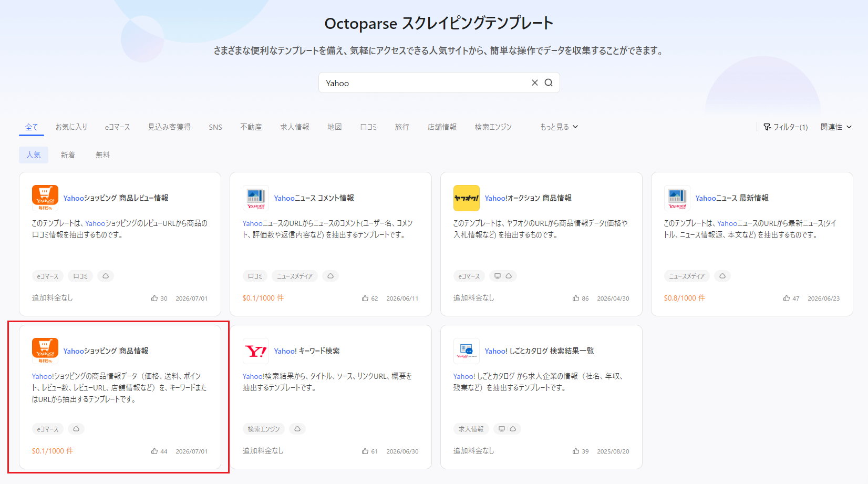868x484 pixels.
Task: Open the Yahoo! キーワード検索 title link
Action: point(307,351)
